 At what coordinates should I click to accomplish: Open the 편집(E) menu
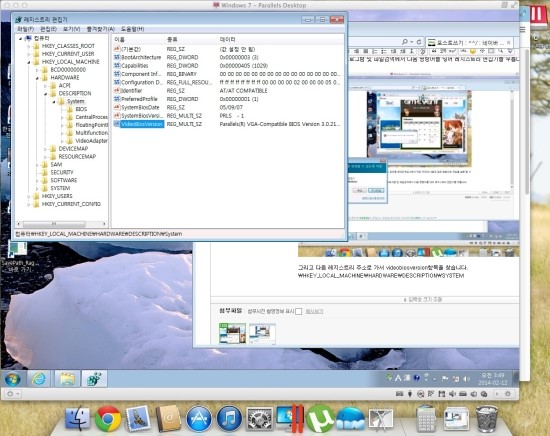click(48, 29)
